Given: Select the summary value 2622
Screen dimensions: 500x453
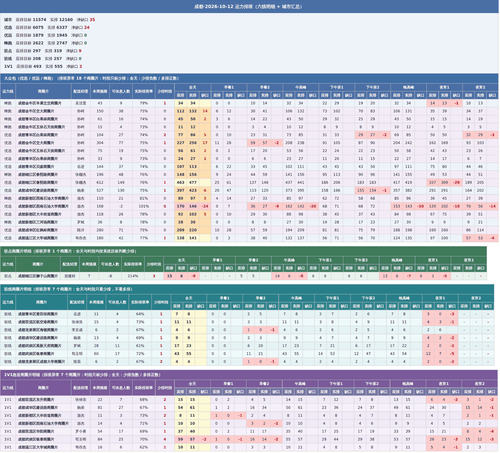Looking at the screenshot, I should [x=38, y=43].
